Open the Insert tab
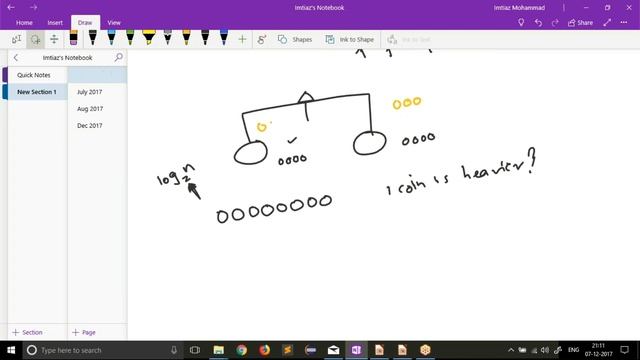Image resolution: width=640 pixels, height=360 pixels. 55,23
